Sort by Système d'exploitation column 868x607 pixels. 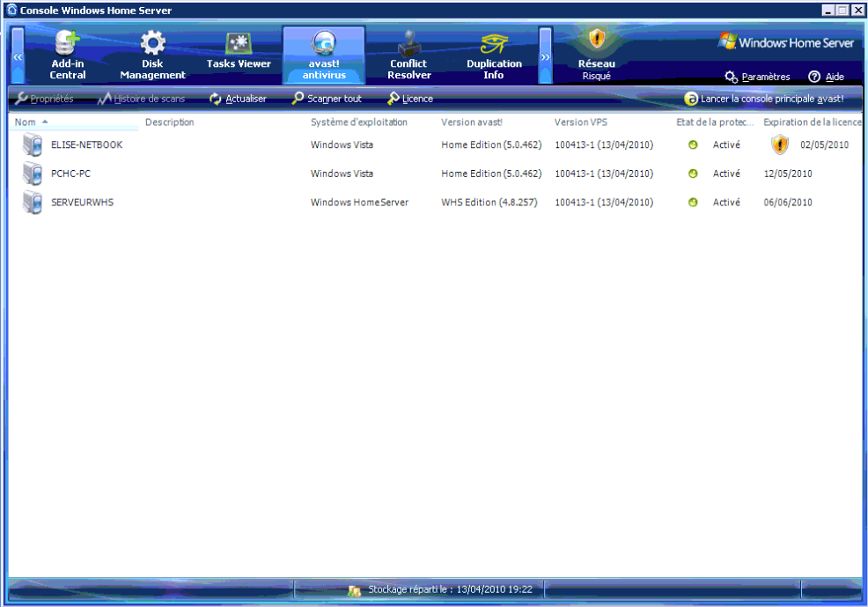tap(358, 122)
